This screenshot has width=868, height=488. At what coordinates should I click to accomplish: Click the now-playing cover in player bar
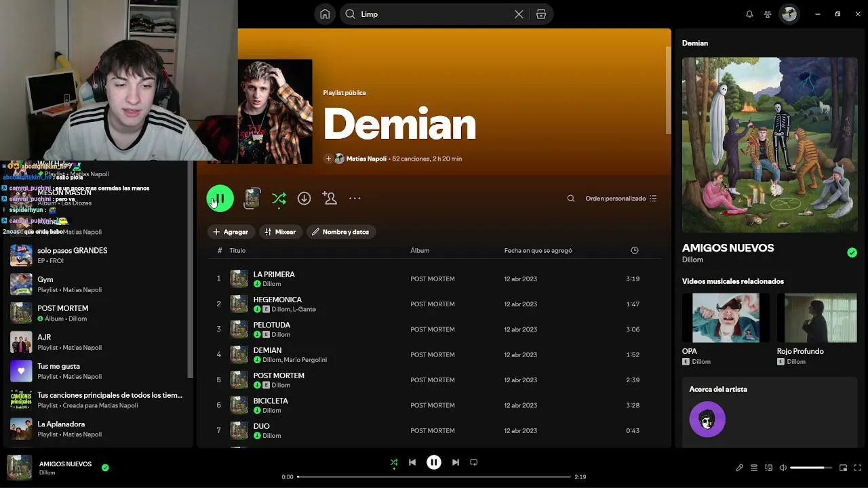click(x=19, y=468)
